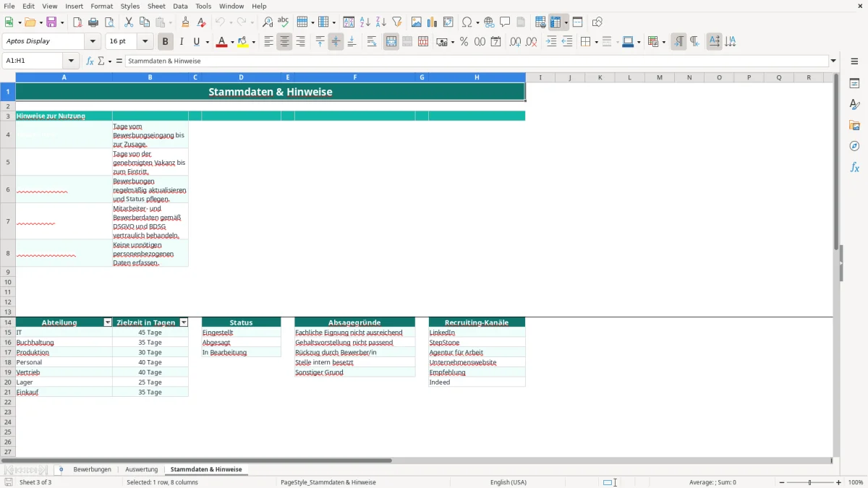Toggle Center Vertically alignment

click(x=336, y=42)
